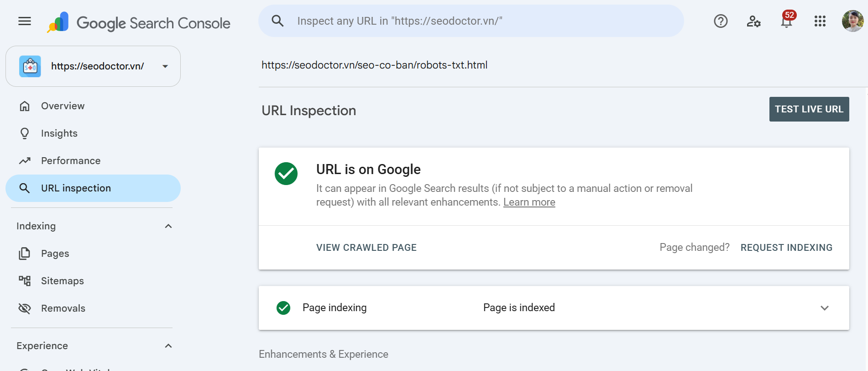This screenshot has height=371, width=868.
Task: Open user settings and permissions icon
Action: pyautogui.click(x=753, y=21)
